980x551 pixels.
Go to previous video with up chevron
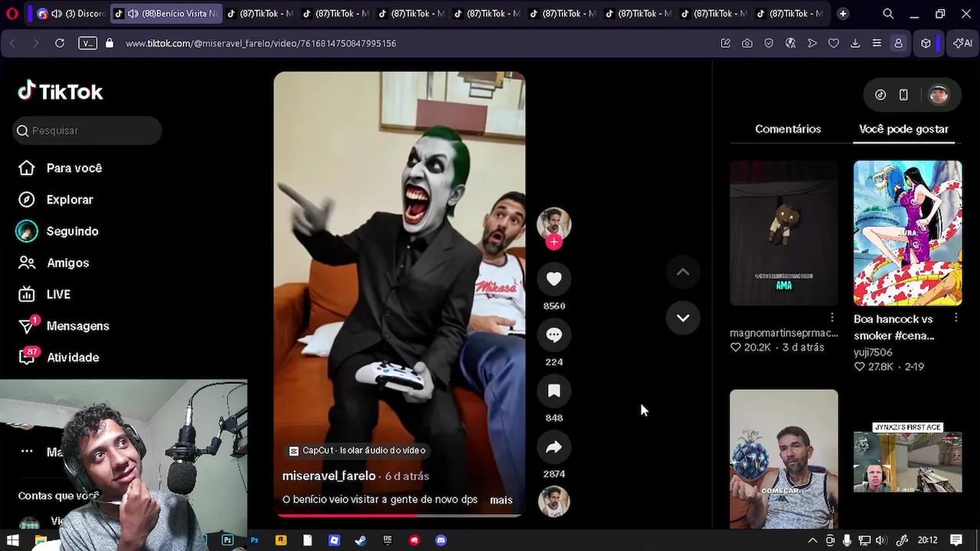point(683,272)
